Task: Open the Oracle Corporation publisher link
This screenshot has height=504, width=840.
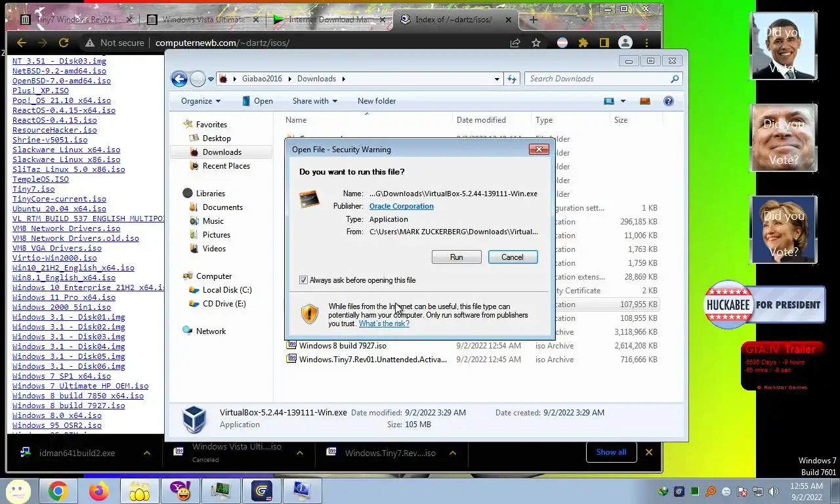Action: 401,206
